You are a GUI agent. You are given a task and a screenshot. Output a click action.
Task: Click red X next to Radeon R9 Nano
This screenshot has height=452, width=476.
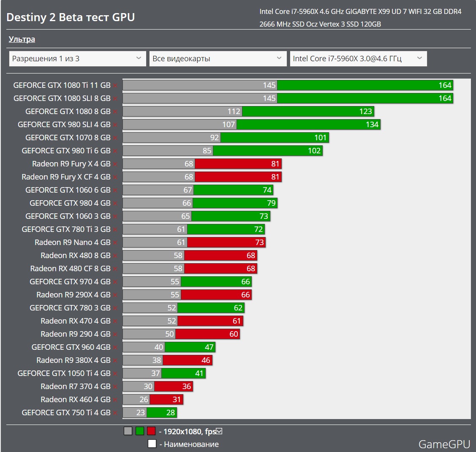[115, 243]
